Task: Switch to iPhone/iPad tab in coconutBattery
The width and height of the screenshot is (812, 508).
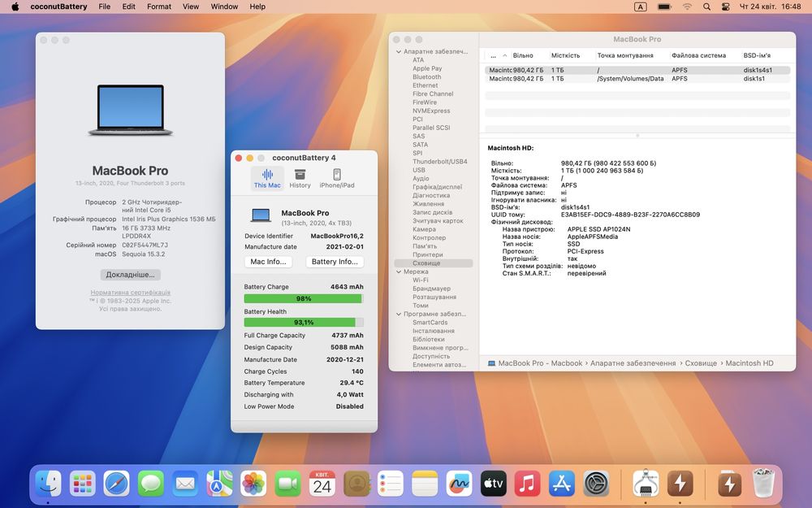Action: click(x=337, y=178)
